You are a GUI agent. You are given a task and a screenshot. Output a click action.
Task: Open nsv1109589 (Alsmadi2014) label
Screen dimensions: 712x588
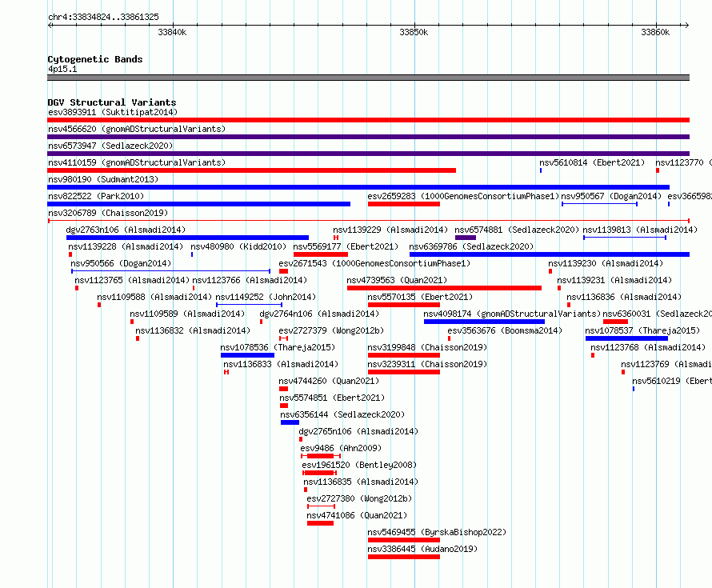tap(187, 314)
